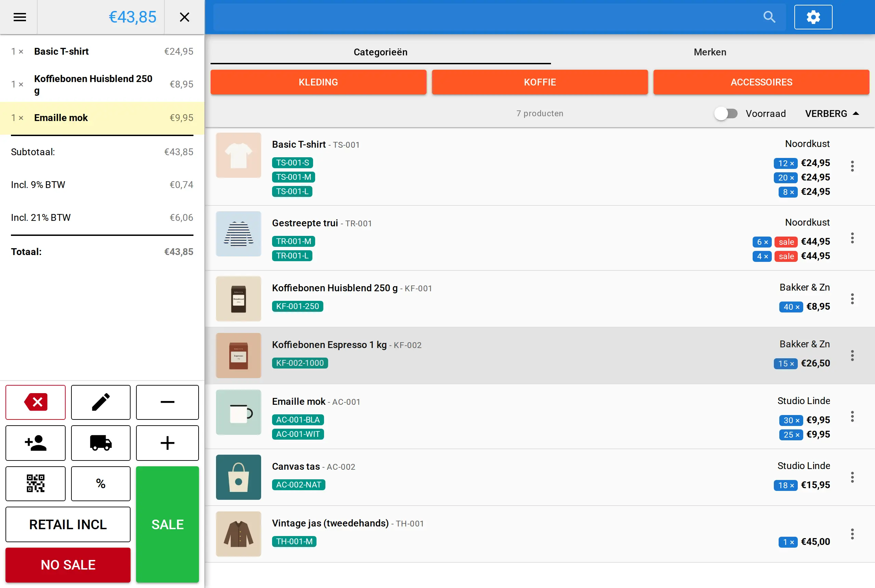875x588 pixels.
Task: Scan a QR code with the QR icon
Action: click(x=36, y=483)
